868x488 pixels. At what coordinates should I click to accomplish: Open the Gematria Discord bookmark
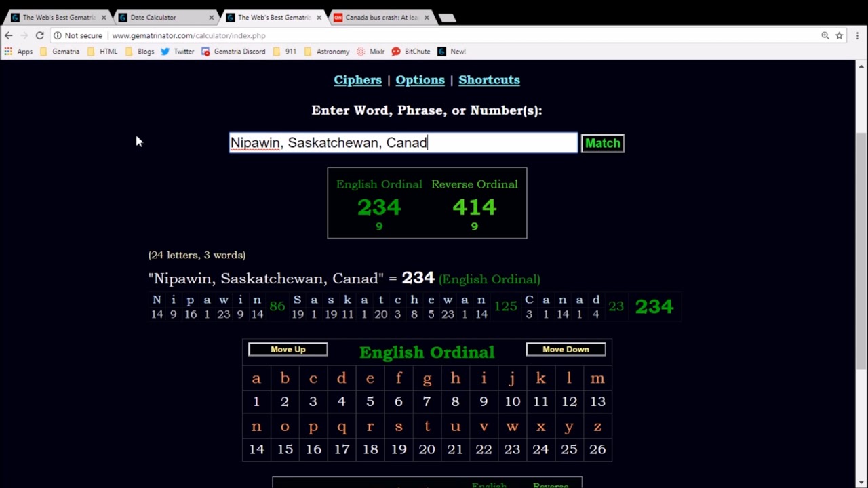(233, 52)
